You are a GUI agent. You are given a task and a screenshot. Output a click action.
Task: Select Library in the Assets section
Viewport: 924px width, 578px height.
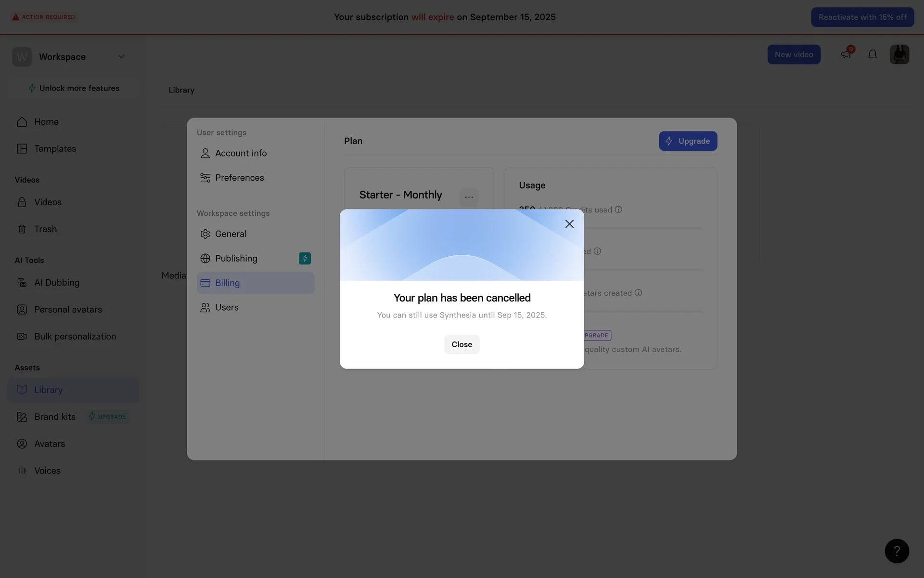pyautogui.click(x=73, y=390)
